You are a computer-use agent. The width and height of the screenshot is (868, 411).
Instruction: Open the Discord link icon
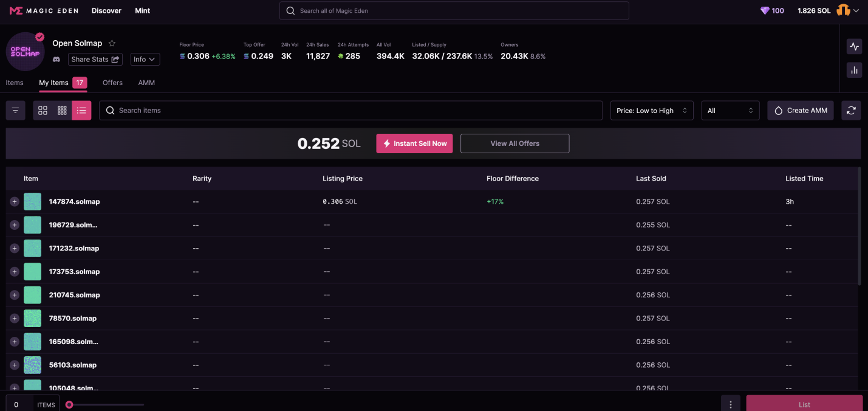click(x=56, y=60)
